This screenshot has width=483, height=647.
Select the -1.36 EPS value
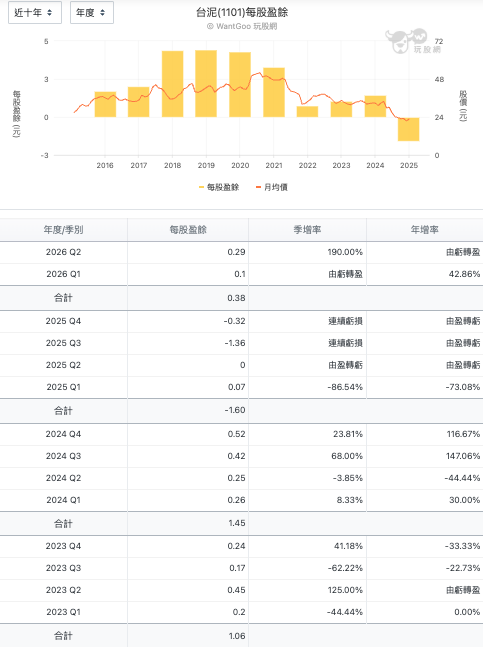[x=235, y=343]
